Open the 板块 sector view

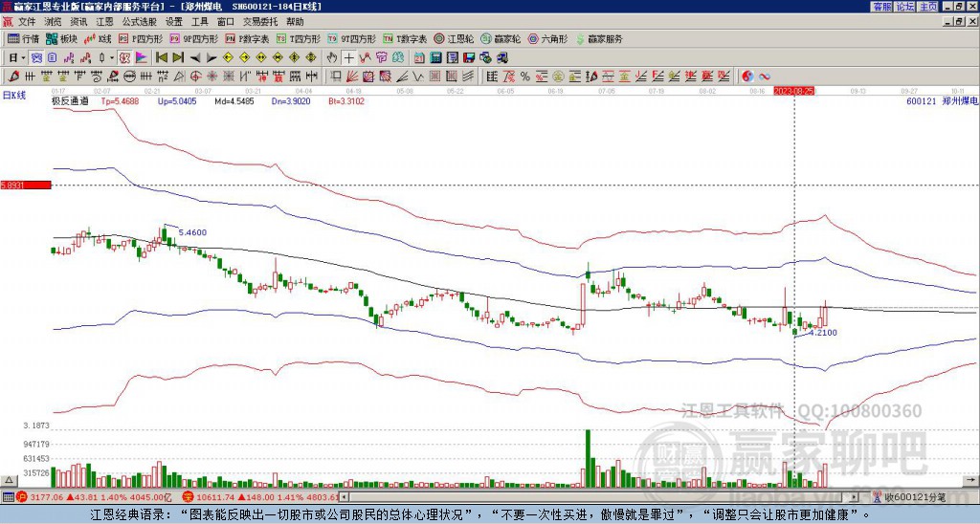[62, 38]
